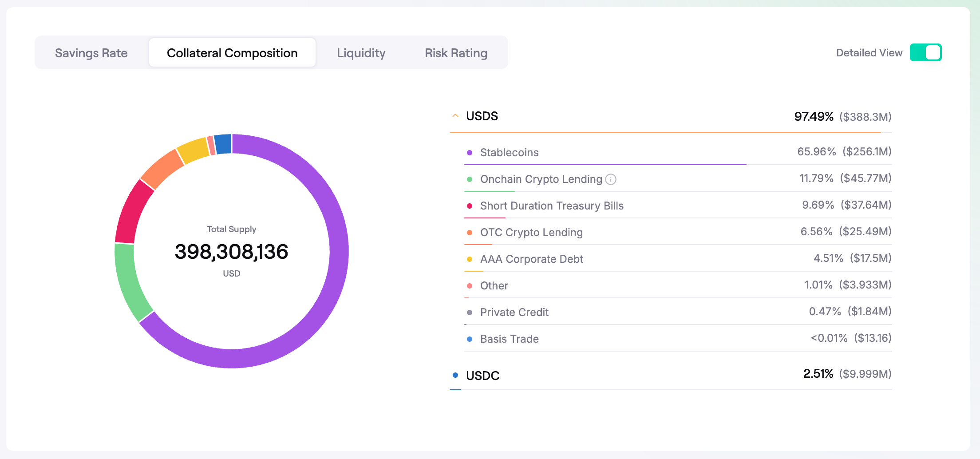Turn off the Detailed View toggle
This screenshot has height=459, width=980.
click(x=925, y=53)
